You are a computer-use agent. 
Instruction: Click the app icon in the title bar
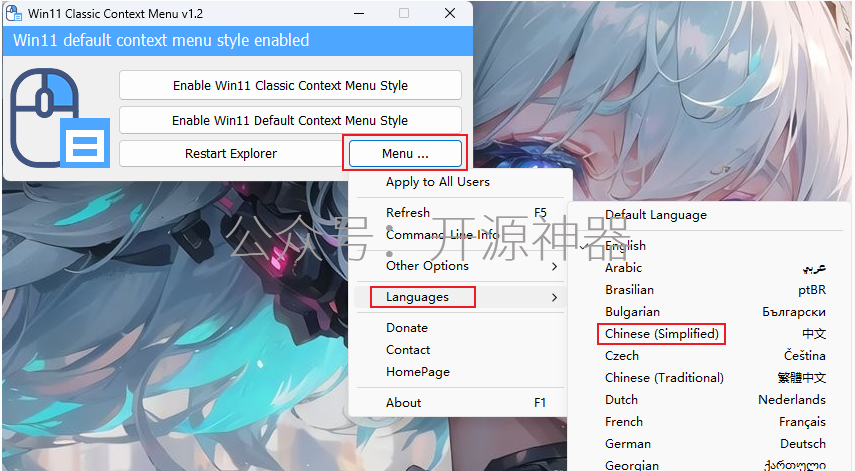pyautogui.click(x=13, y=14)
